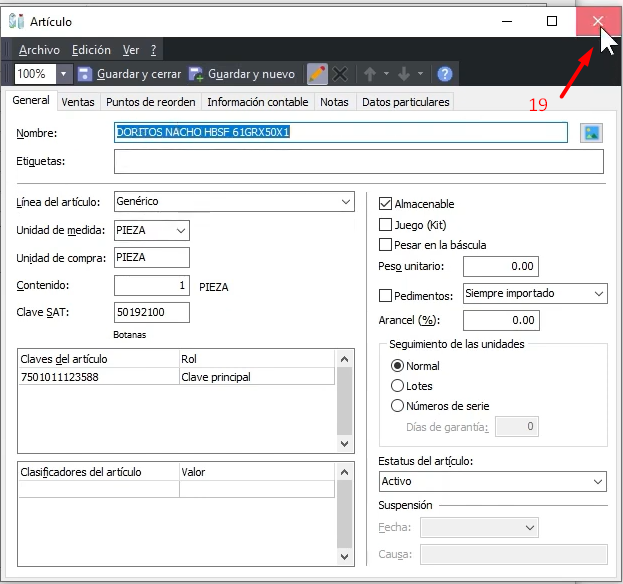Open the zoom percentage dropdown arrow
623x584 pixels.
[64, 74]
